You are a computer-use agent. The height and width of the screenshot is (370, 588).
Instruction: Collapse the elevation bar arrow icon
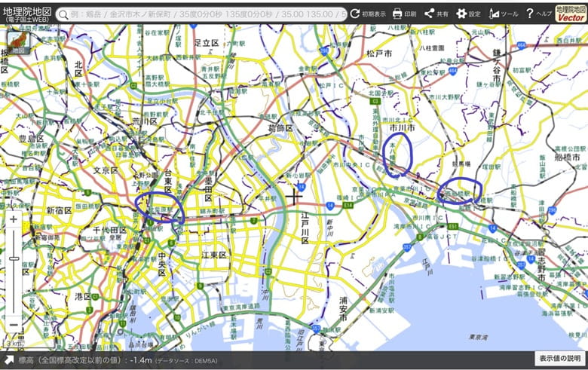(x=9, y=359)
